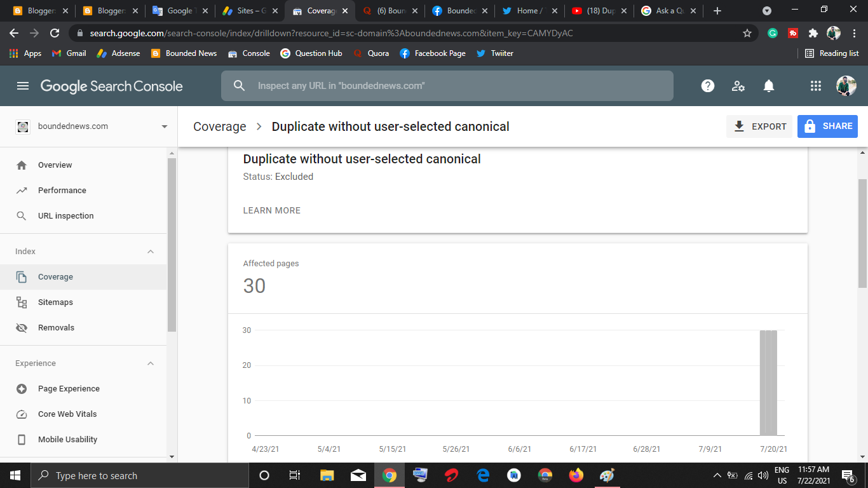The width and height of the screenshot is (868, 488).
Task: Open Page Experience report
Action: (68, 388)
